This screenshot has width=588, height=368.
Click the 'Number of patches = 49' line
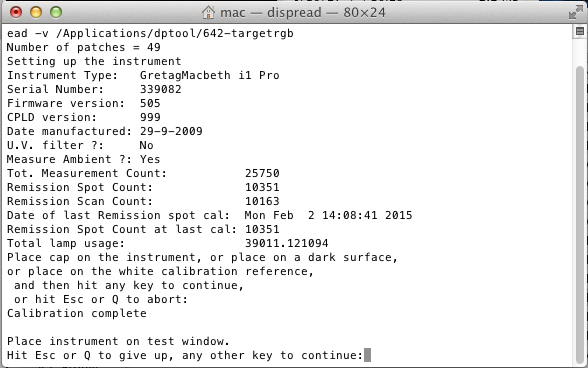coord(84,47)
